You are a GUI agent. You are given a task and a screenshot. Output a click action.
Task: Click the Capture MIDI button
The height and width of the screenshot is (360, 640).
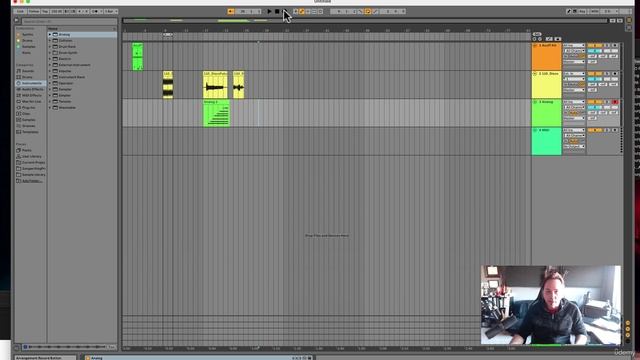314,11
